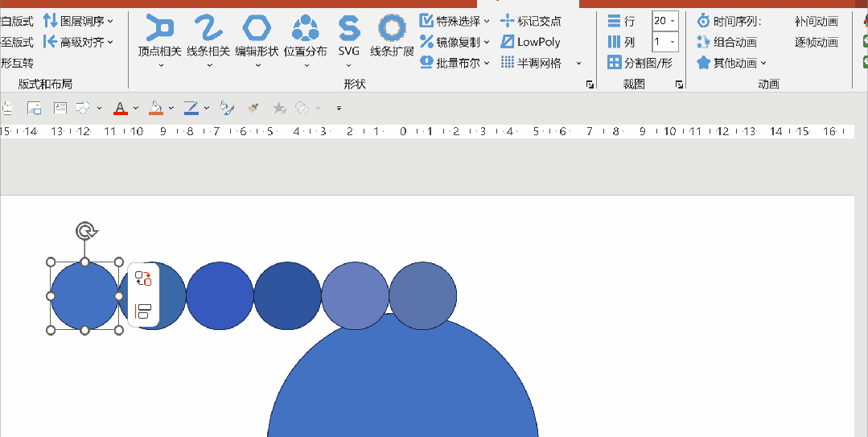
Task: Click the 其他动画 star icon
Action: [703, 62]
